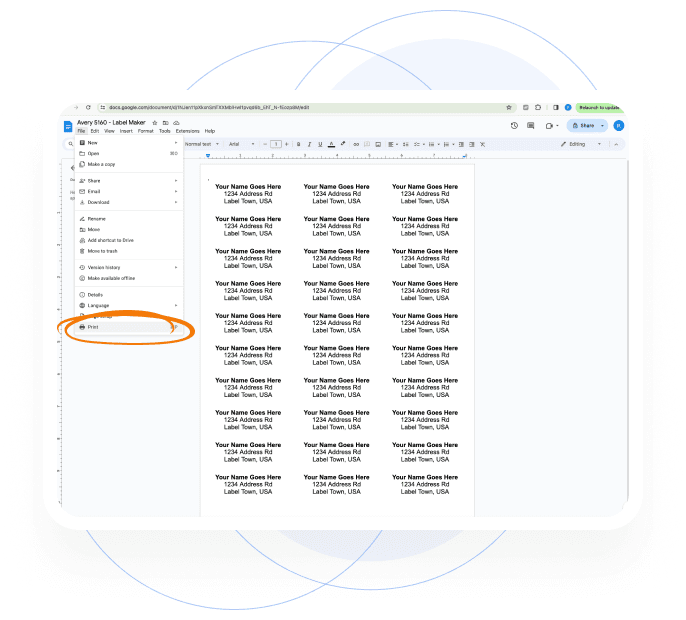This screenshot has width=686, height=620.
Task: Click the Relaunch to update button
Action: pos(599,107)
